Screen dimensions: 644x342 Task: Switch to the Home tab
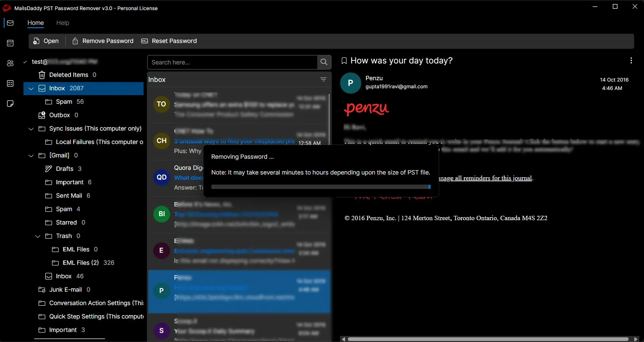pyautogui.click(x=36, y=23)
